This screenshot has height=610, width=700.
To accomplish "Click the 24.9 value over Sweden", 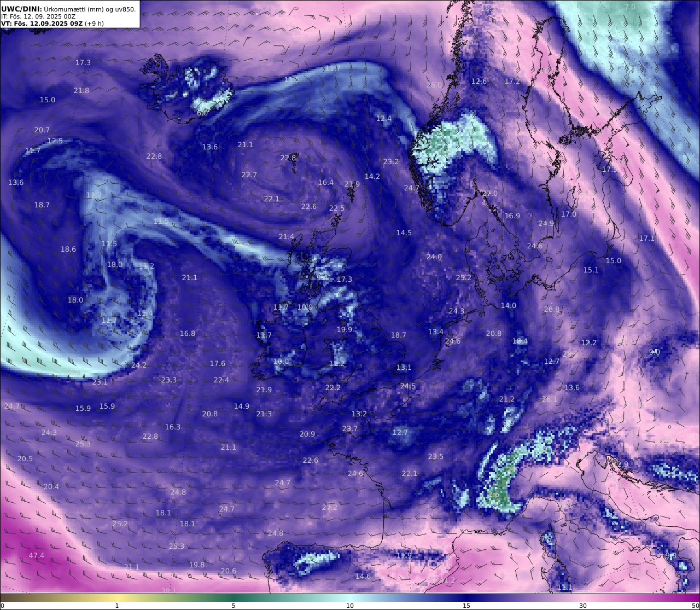I will coord(546,223).
